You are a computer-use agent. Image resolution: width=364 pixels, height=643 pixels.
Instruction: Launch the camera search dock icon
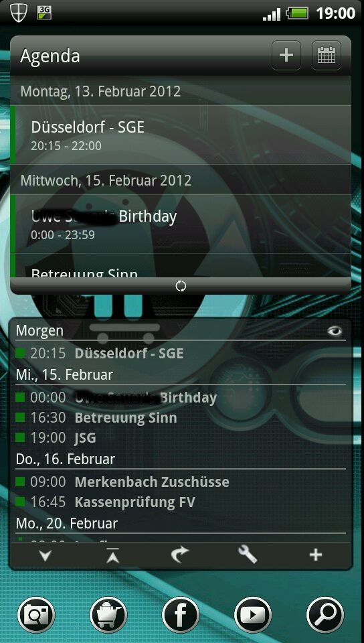36,615
